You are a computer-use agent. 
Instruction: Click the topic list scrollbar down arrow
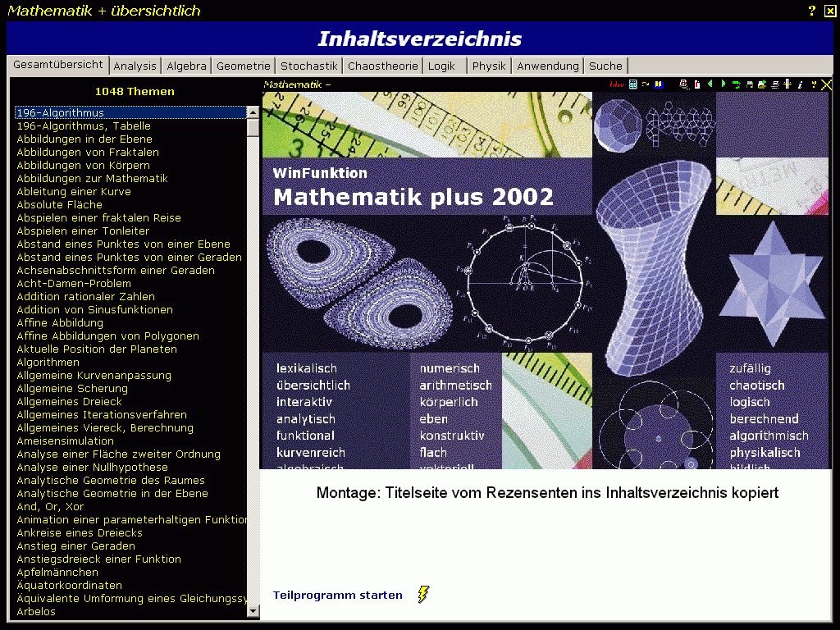click(x=253, y=613)
